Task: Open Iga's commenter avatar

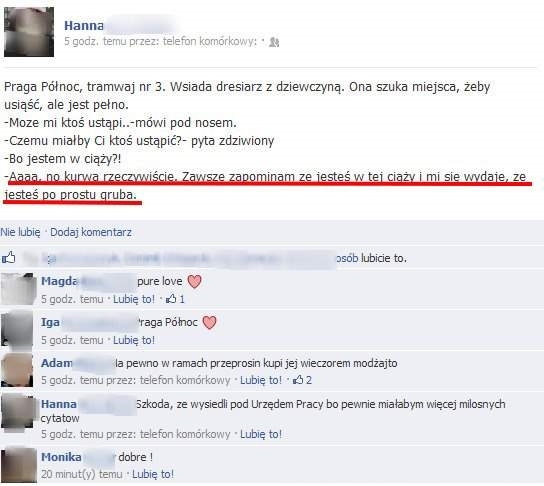Action: (17, 329)
